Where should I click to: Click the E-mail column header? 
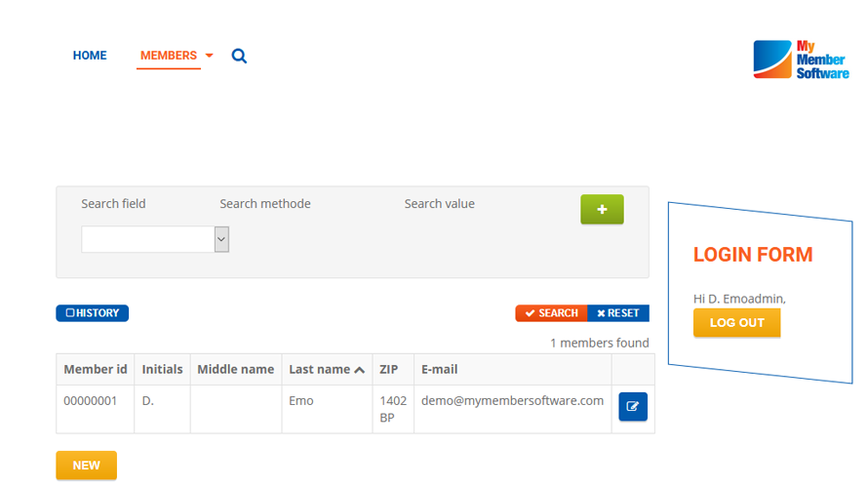[440, 369]
